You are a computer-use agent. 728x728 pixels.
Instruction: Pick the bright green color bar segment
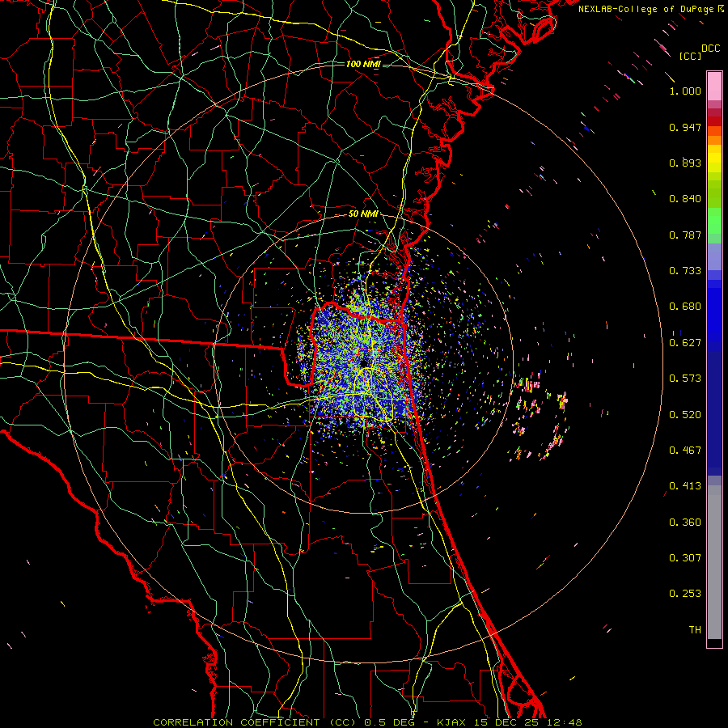[714, 221]
